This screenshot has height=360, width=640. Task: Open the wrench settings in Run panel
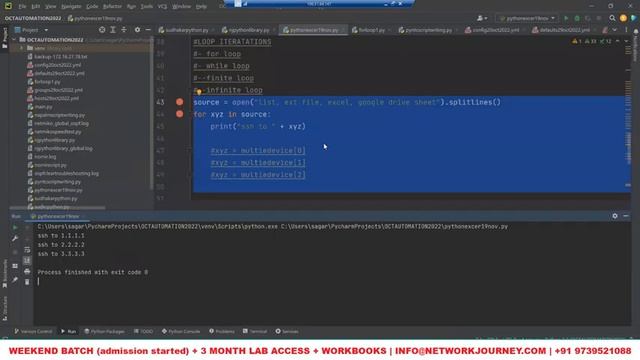pos(15,238)
